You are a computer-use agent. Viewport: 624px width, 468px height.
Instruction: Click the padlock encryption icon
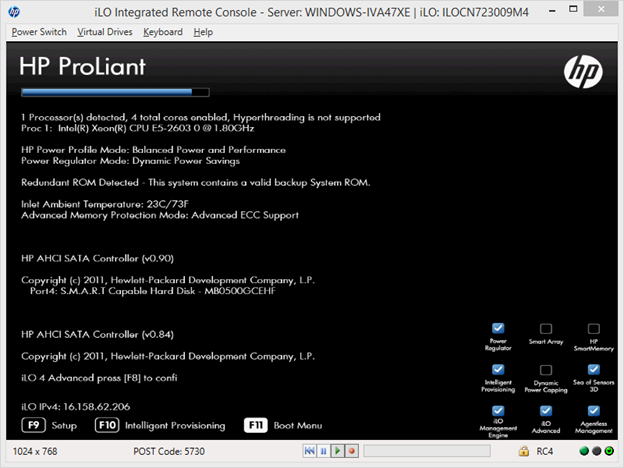(524, 451)
